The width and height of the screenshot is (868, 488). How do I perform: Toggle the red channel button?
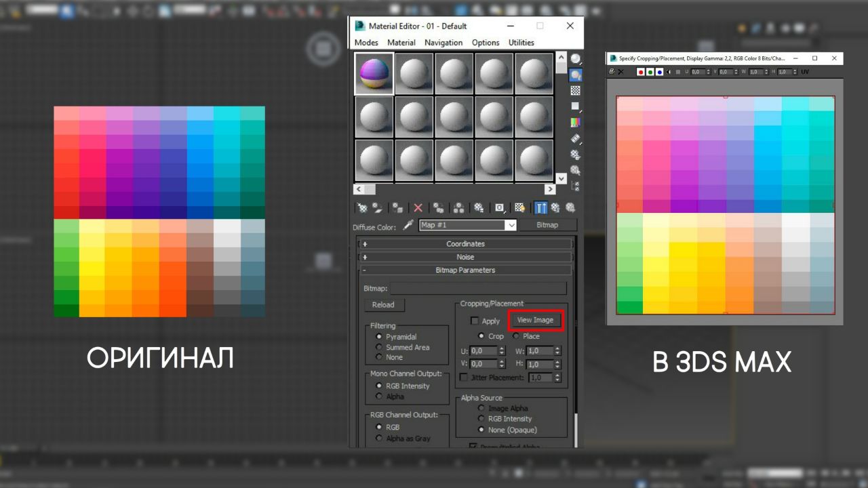(641, 72)
